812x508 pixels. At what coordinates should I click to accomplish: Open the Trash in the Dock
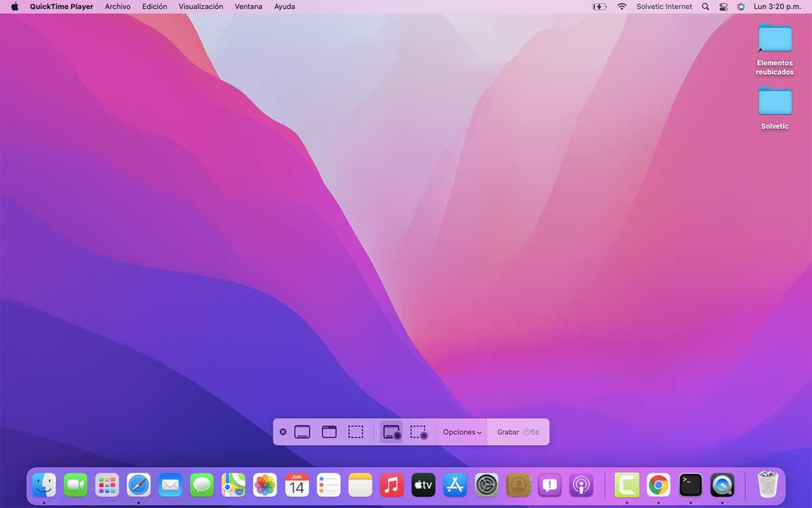point(767,485)
